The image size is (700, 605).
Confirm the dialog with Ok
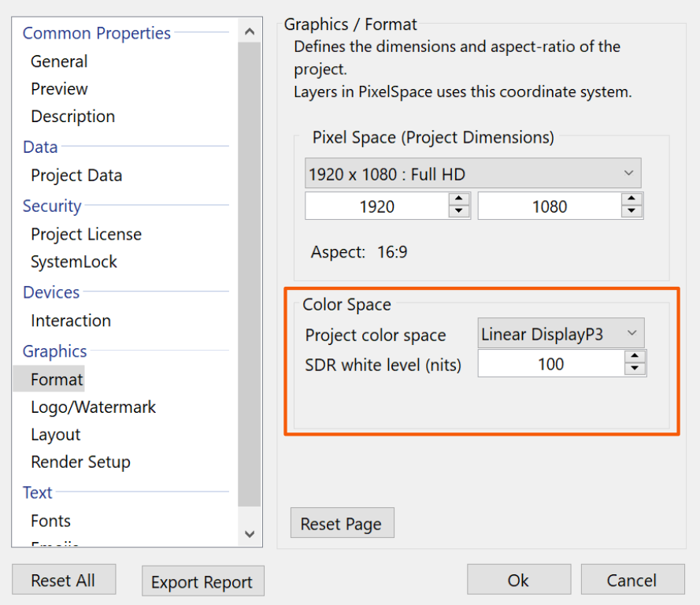(517, 581)
